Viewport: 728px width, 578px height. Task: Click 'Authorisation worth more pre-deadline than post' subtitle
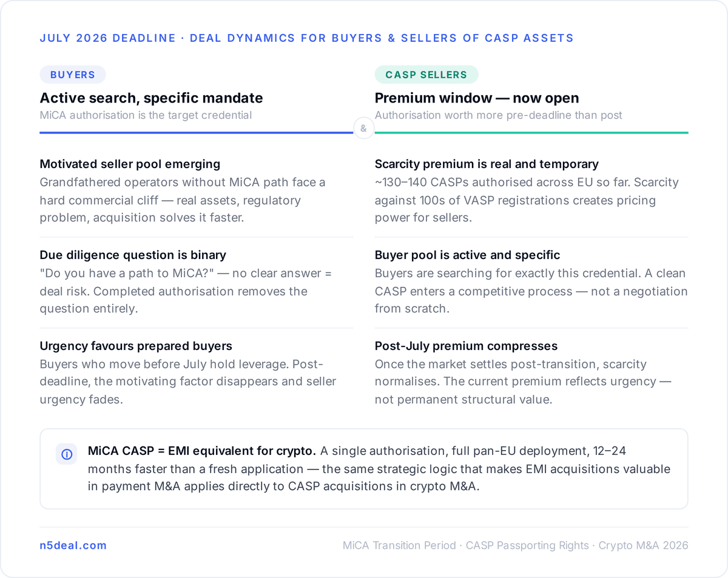(x=499, y=115)
